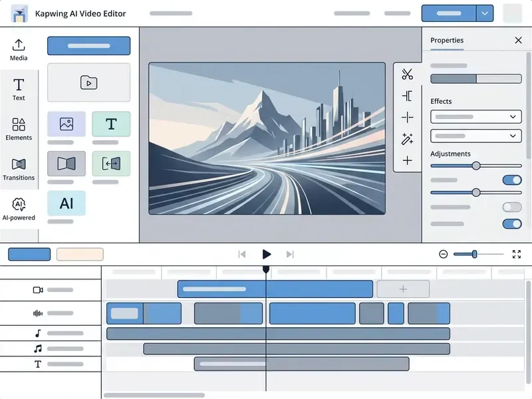The height and width of the screenshot is (399, 532).
Task: Open the AI-powered tools panel
Action: point(19,209)
